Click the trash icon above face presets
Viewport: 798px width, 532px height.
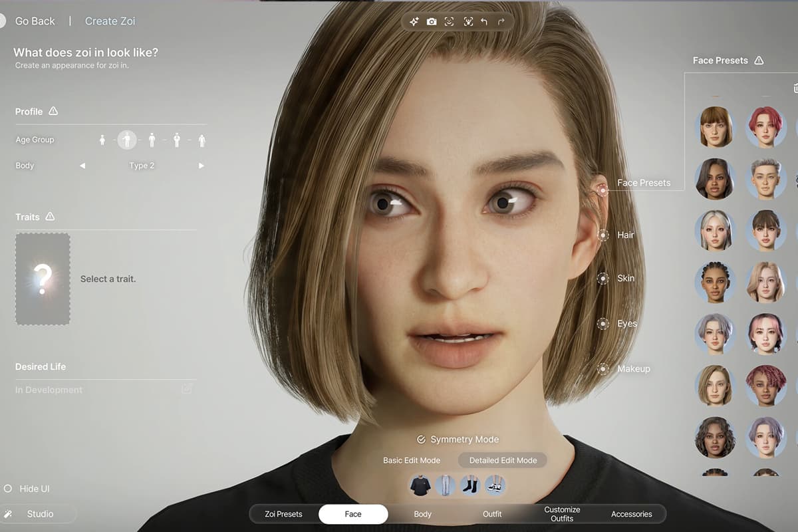pyautogui.click(x=795, y=88)
